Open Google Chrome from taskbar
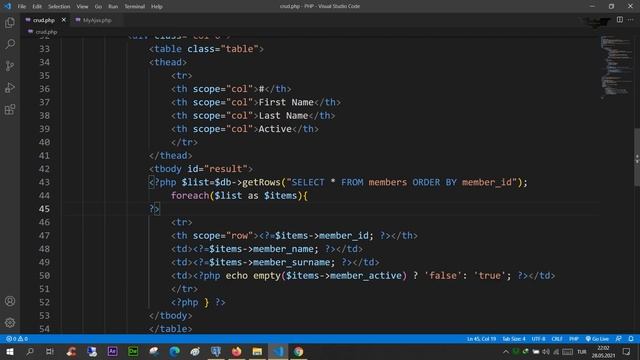 click(298, 351)
